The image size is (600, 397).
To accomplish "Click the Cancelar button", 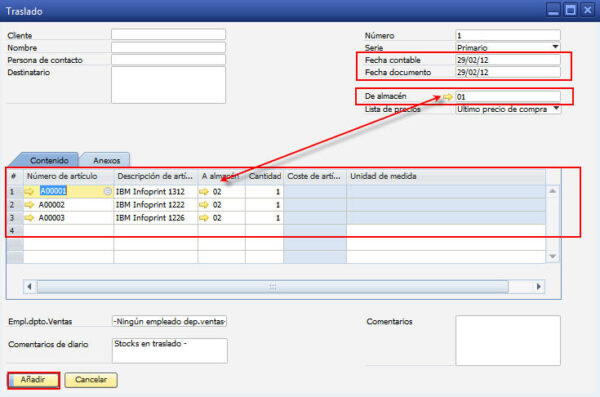I will (91, 380).
